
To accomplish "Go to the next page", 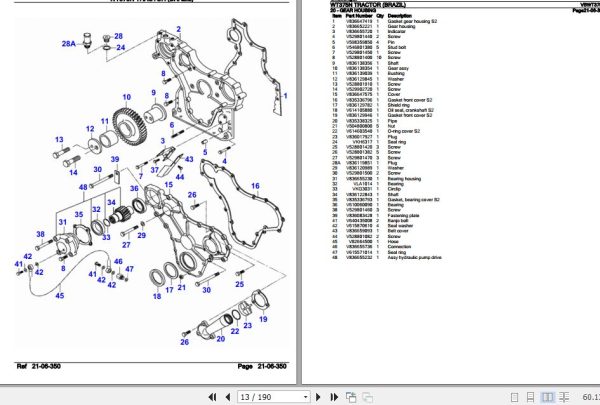I will pyautogui.click(x=318, y=397).
